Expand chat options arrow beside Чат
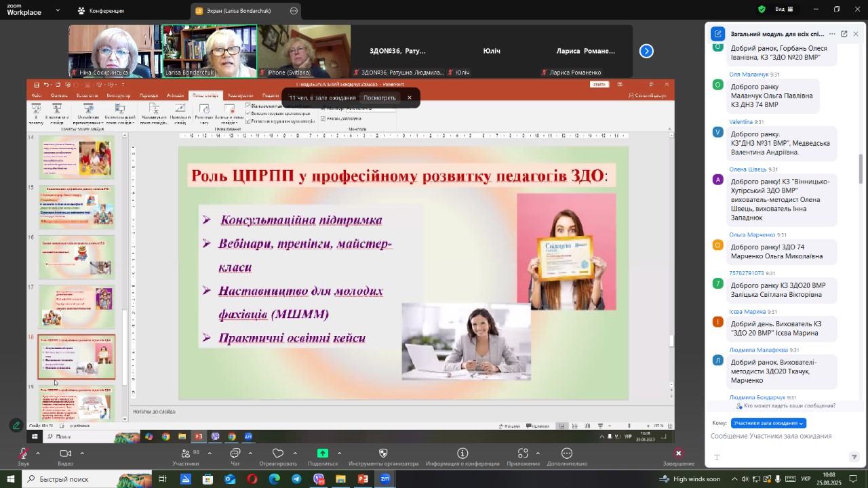 click(250, 453)
